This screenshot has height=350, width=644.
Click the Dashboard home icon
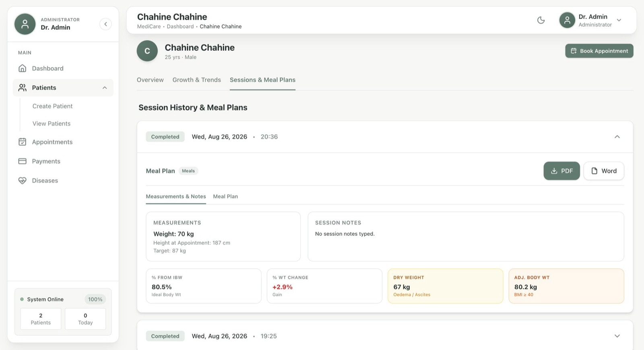point(23,68)
